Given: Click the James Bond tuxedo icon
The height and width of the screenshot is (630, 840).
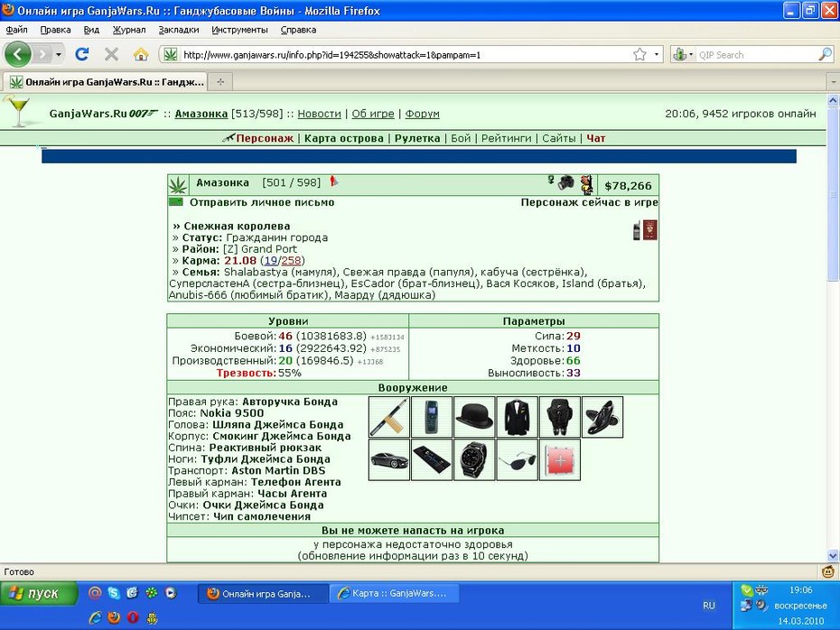Looking at the screenshot, I should pyautogui.click(x=517, y=417).
